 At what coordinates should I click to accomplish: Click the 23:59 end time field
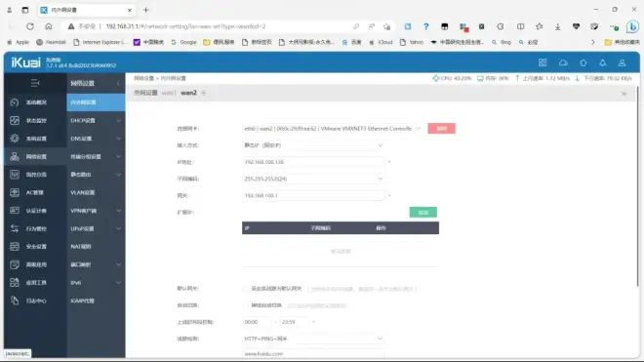tap(294, 322)
